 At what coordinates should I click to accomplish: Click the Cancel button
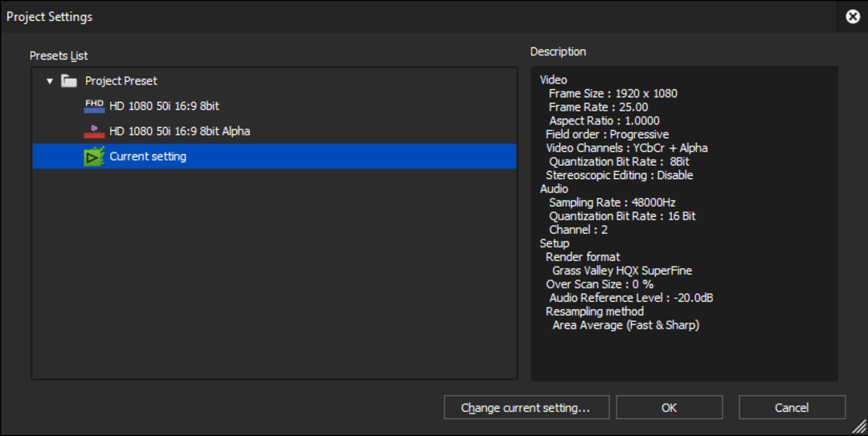click(792, 407)
